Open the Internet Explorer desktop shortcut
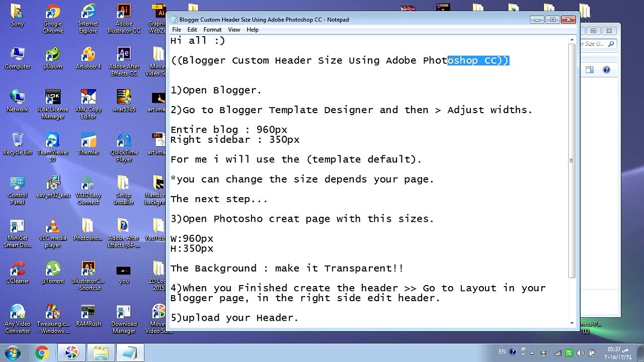Viewport: 644px width, 362px height. coord(88,20)
